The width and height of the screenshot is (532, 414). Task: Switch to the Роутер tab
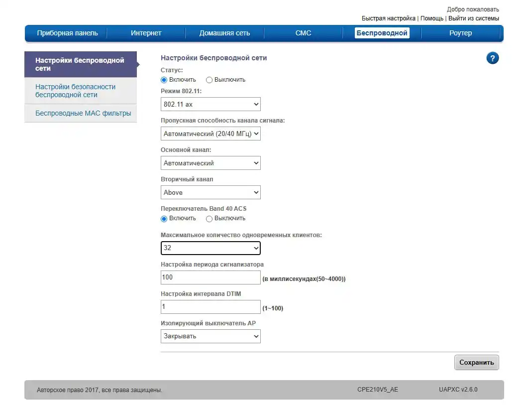coord(460,33)
